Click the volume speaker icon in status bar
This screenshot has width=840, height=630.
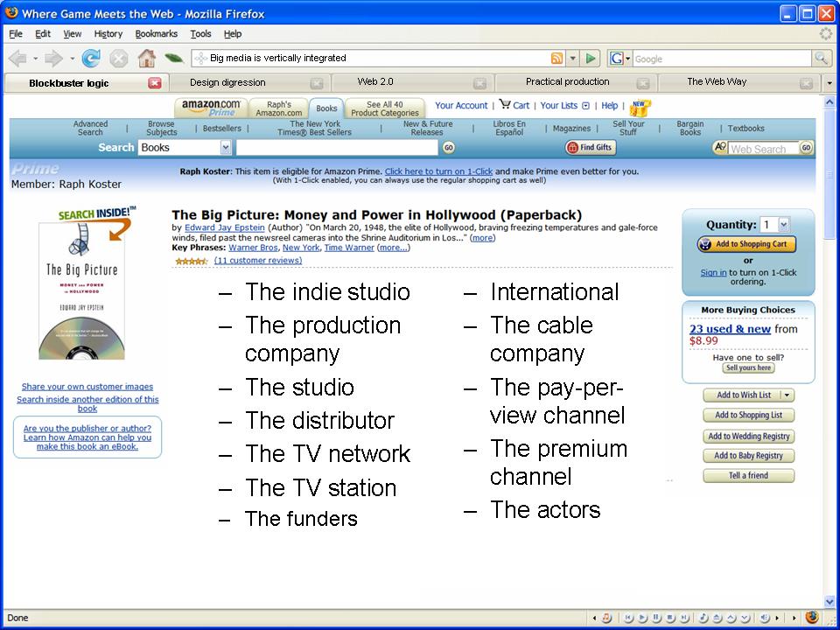point(765,618)
